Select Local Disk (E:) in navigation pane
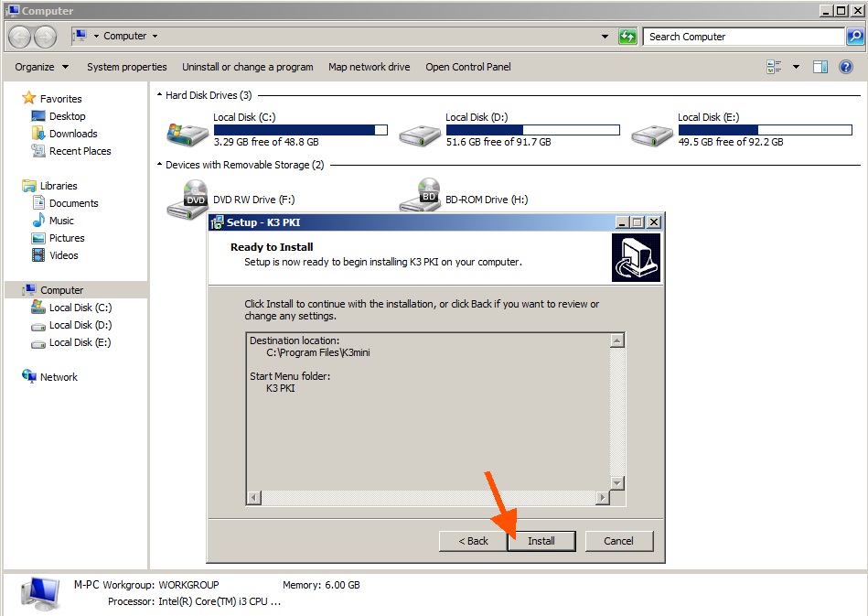This screenshot has height=616, width=868. (80, 342)
